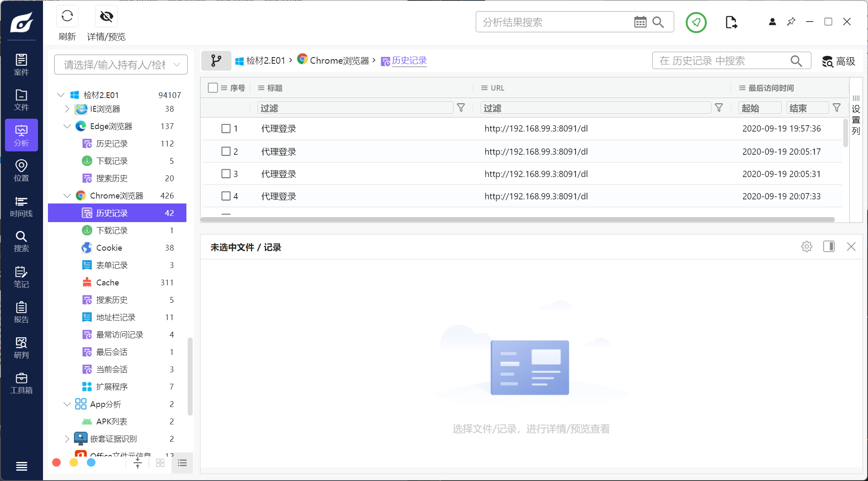Click the title column filter funnel icon
This screenshot has height=481, width=868.
coord(461,108)
